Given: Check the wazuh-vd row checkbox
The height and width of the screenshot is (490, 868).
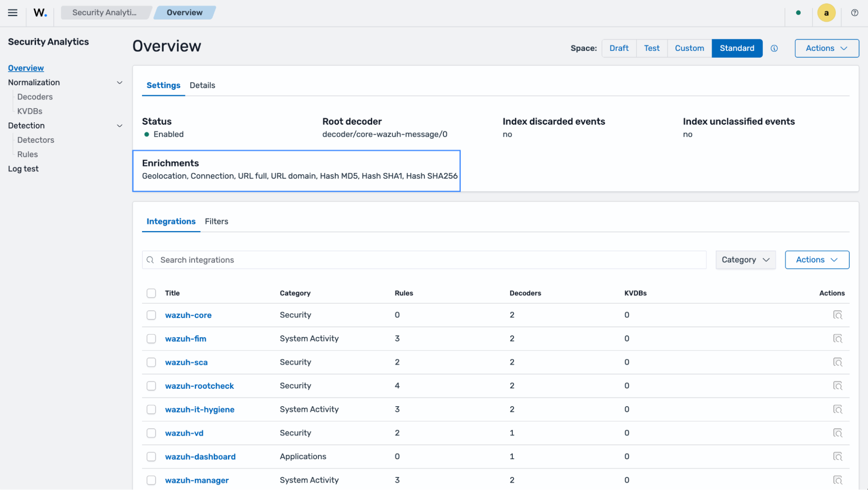Looking at the screenshot, I should click(151, 433).
